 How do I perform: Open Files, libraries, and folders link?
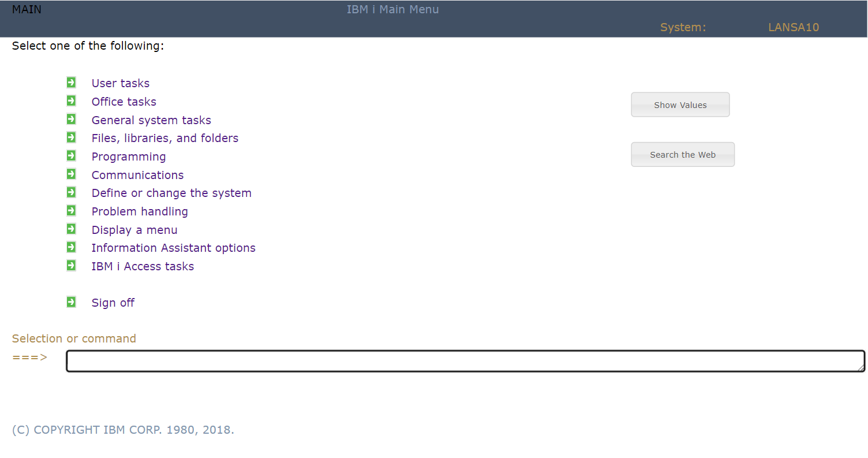(x=164, y=138)
